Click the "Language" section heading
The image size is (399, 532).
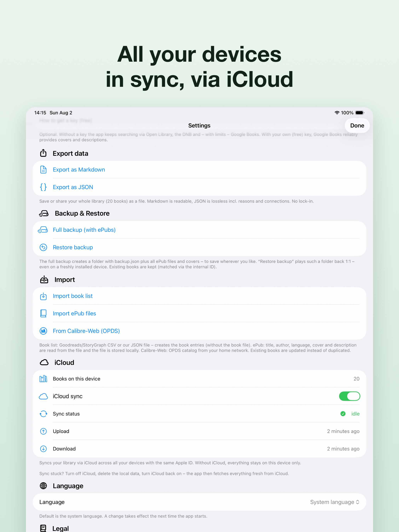pos(68,486)
